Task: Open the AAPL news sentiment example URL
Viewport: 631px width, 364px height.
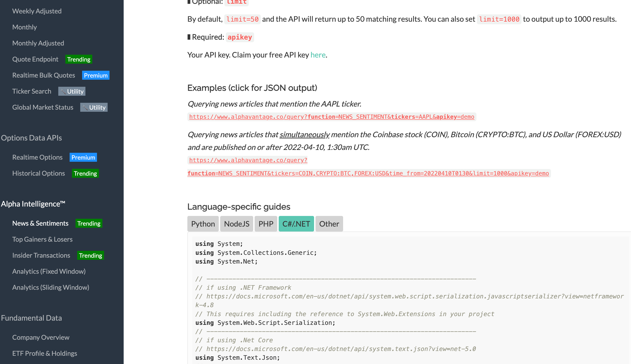Action: [x=332, y=117]
